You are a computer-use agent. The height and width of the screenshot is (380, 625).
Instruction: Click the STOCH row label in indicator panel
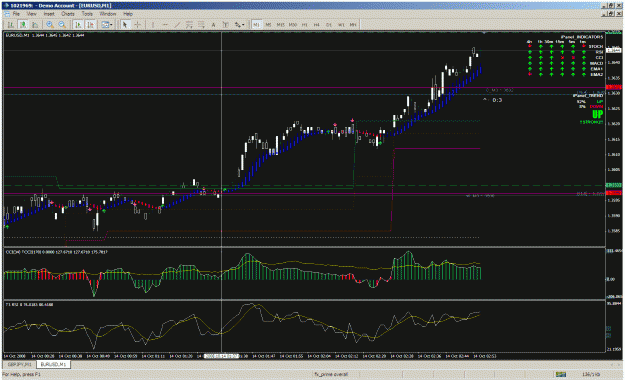pos(596,47)
